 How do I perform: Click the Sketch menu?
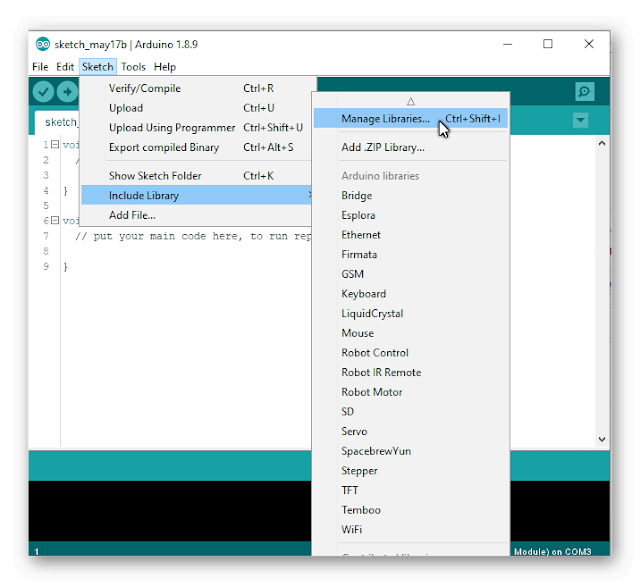(98, 67)
